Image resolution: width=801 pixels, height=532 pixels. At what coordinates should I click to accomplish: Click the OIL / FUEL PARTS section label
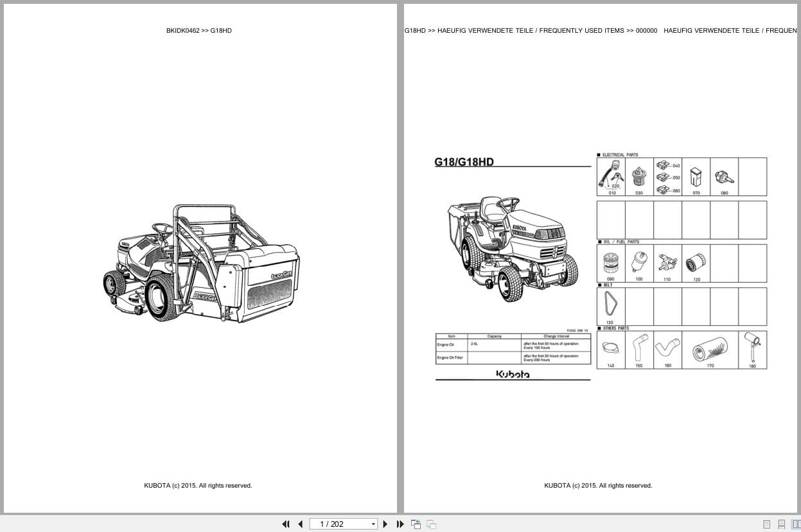point(621,242)
